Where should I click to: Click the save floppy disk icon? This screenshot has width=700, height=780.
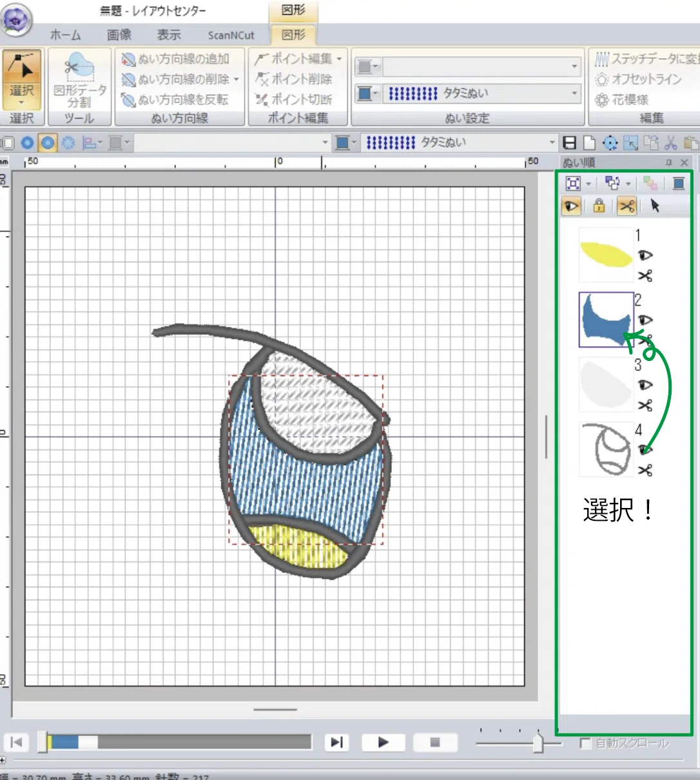570,142
